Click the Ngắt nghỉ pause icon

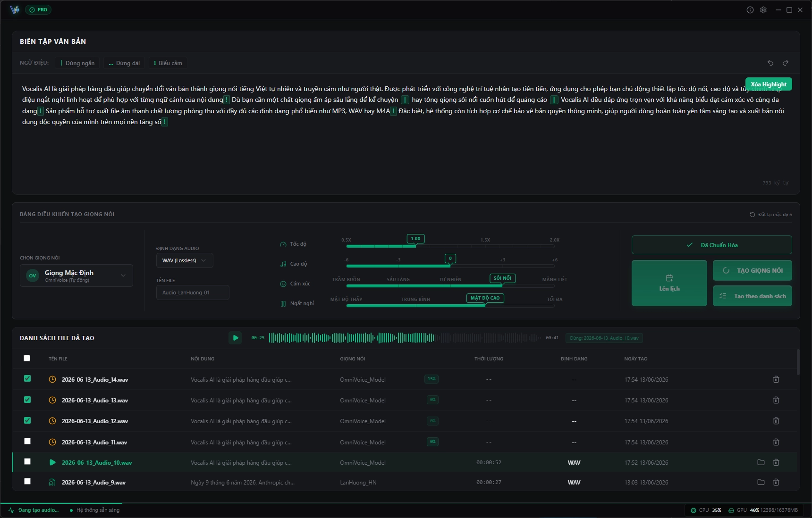(x=283, y=304)
